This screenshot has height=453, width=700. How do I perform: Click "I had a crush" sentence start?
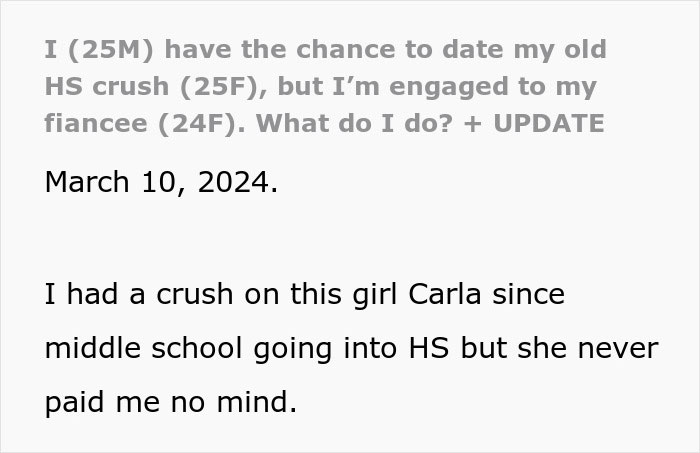139,295
